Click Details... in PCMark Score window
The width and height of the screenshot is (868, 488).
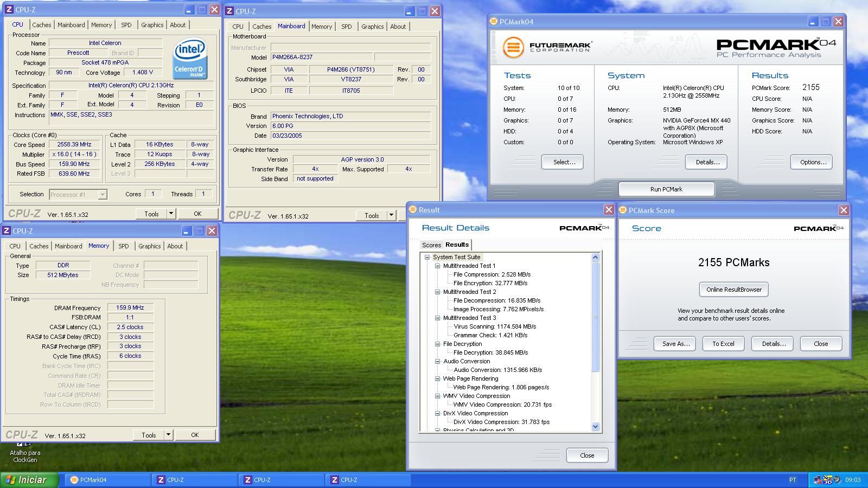(774, 344)
